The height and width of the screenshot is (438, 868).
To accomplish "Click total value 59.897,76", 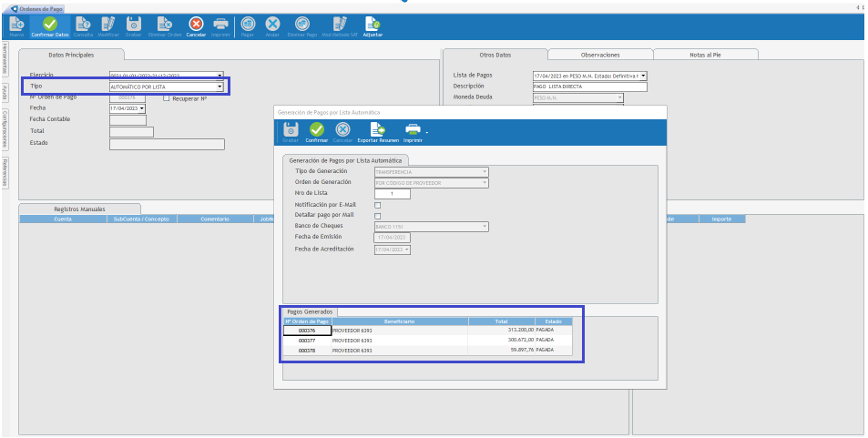I will [522, 351].
